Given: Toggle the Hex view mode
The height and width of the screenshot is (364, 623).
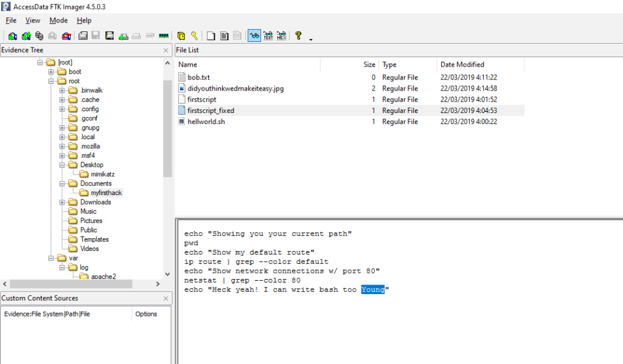Looking at the screenshot, I should (282, 35).
